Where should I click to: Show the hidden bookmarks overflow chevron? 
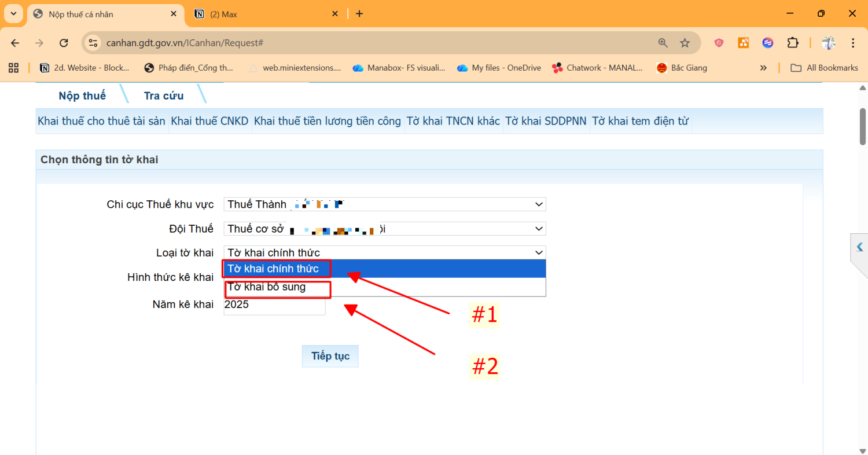pyautogui.click(x=763, y=68)
